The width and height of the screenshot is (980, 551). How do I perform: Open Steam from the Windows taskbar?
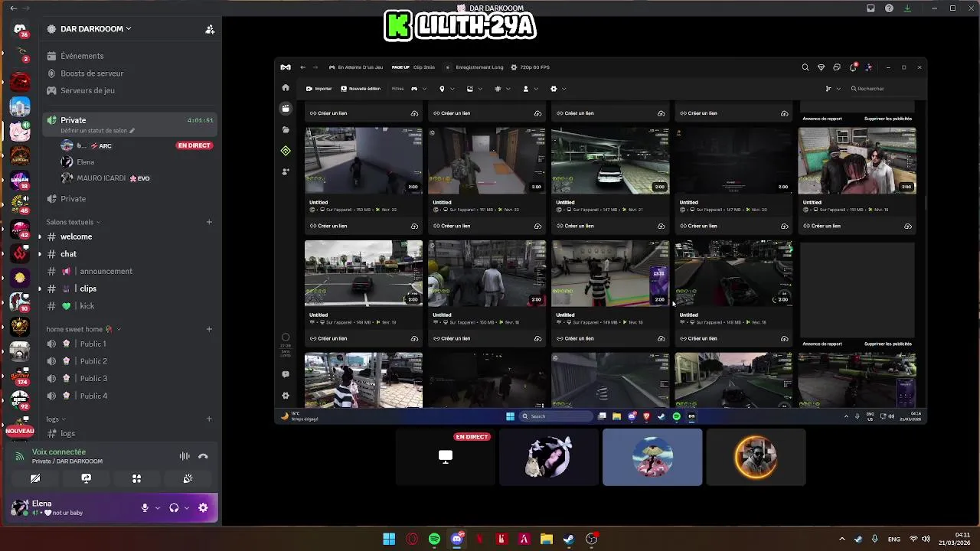pyautogui.click(x=569, y=539)
